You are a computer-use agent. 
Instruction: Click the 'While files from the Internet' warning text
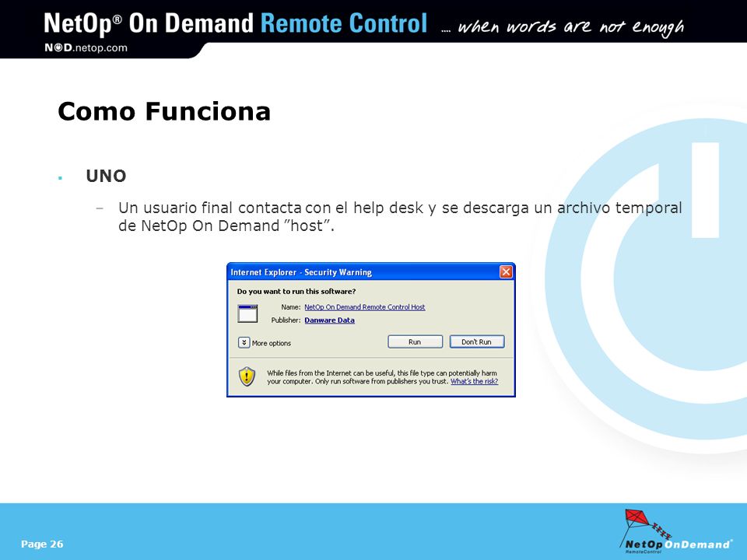[x=382, y=377]
